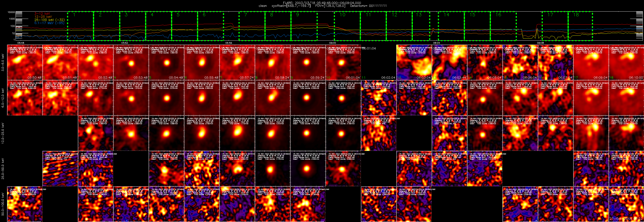Click the 50.0-100.0 keV row label
This screenshot has width=644, height=222.
pos(3,204)
